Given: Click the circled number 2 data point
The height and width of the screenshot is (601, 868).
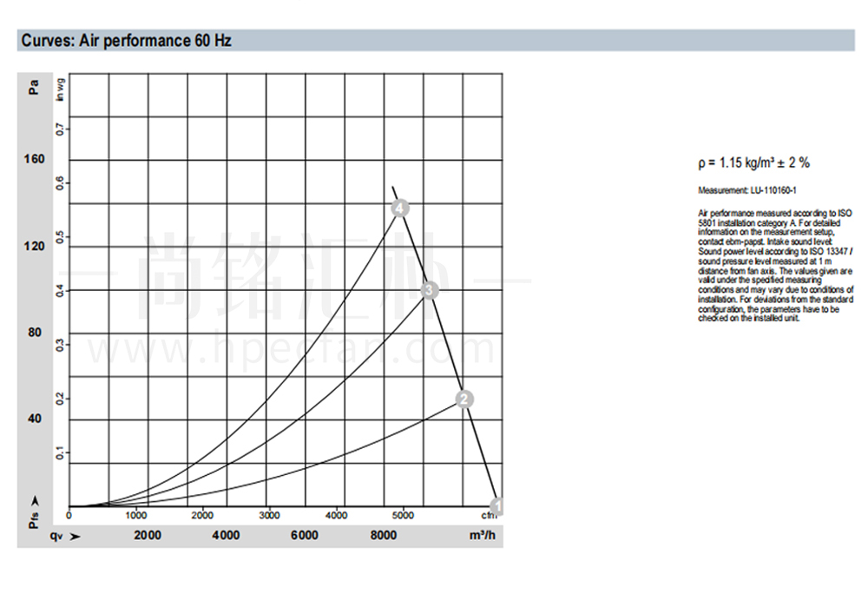Looking at the screenshot, I should pyautogui.click(x=464, y=400).
